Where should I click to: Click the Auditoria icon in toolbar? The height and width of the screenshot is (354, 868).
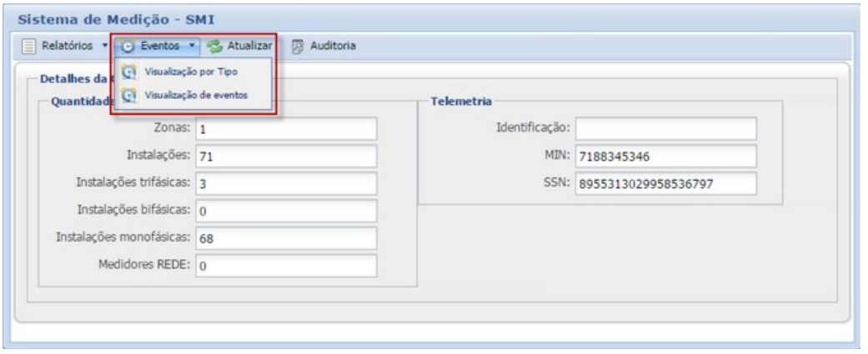[x=297, y=44]
